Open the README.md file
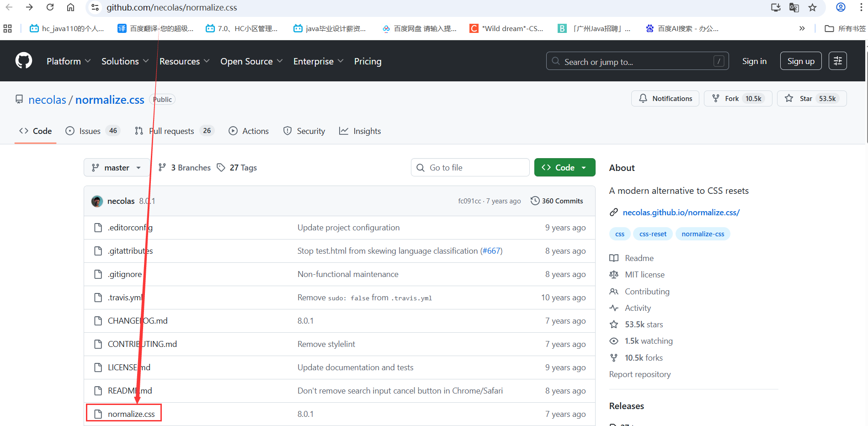The height and width of the screenshot is (426, 868). (130, 391)
